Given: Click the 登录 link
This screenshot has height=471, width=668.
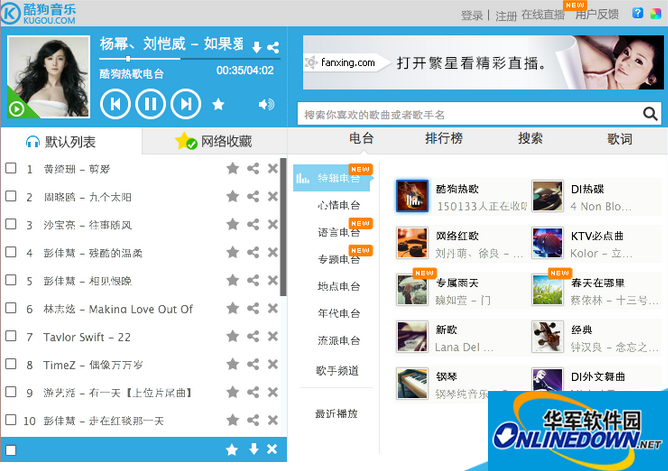Looking at the screenshot, I should [x=472, y=16].
